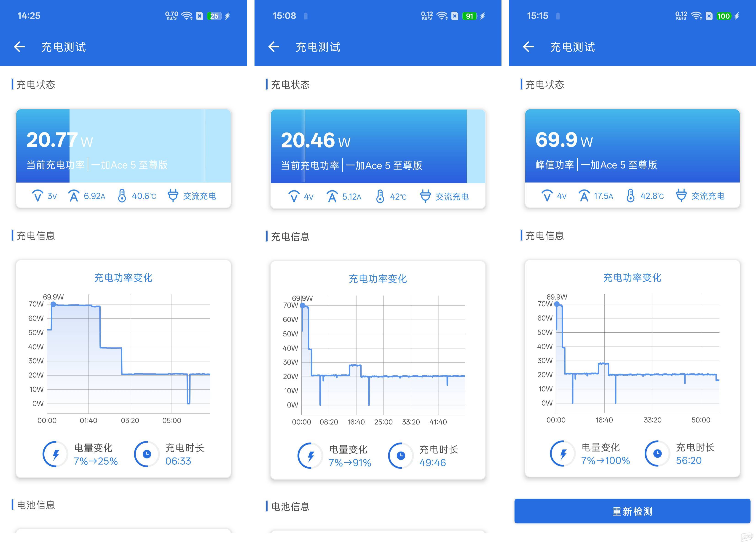
Task: Tap thermometer icon beside 40.6°C
Action: coord(122,196)
